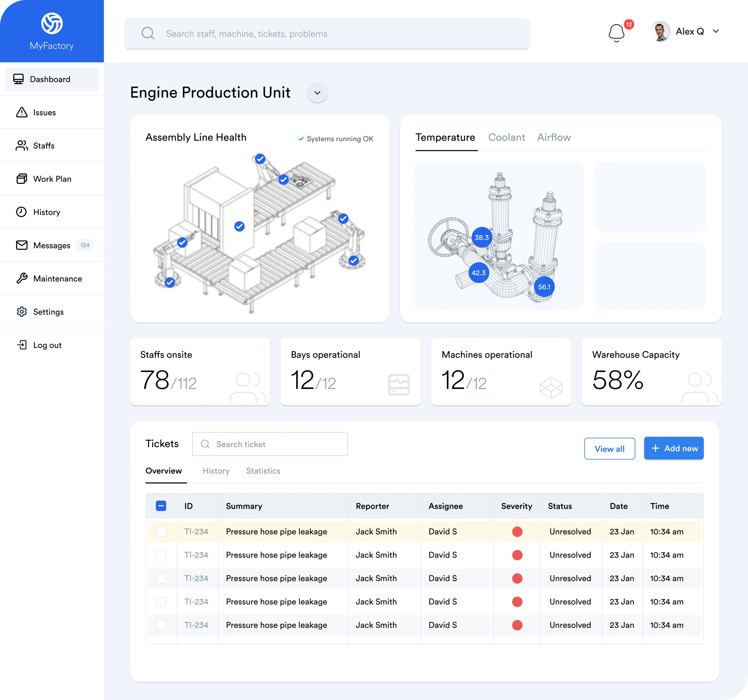Click TI-234 in the first ticket row

[196, 531]
